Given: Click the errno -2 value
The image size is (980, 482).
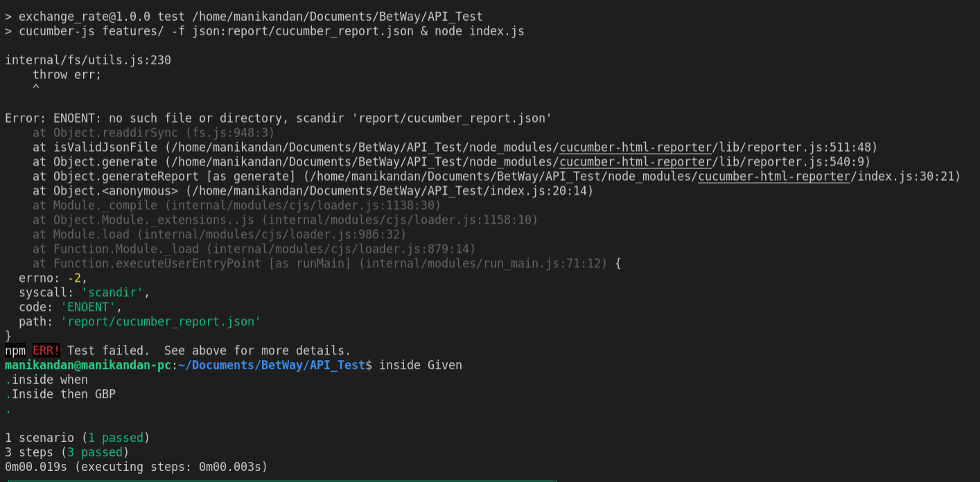Looking at the screenshot, I should coord(75,278).
